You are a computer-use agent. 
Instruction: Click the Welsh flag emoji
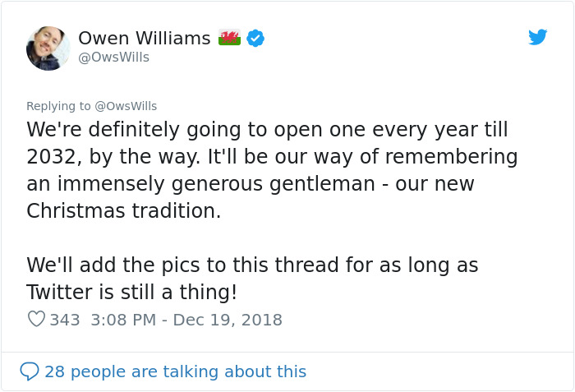[229, 39]
